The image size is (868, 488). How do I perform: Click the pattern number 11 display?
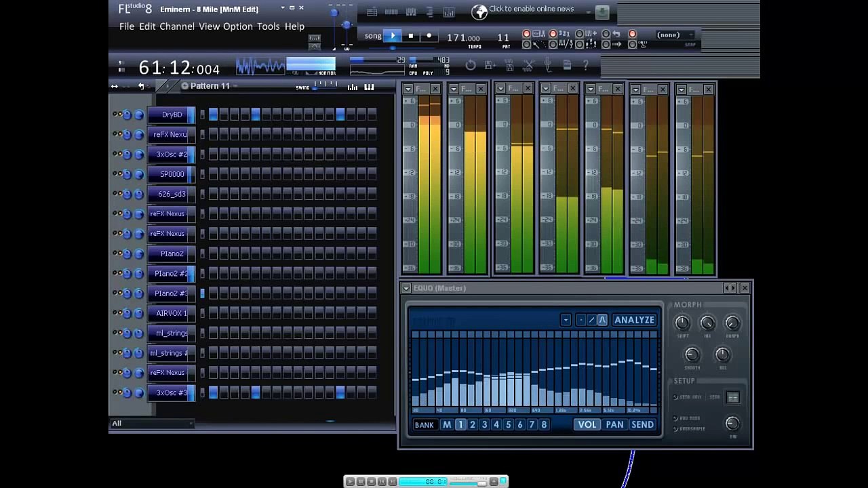pyautogui.click(x=503, y=38)
